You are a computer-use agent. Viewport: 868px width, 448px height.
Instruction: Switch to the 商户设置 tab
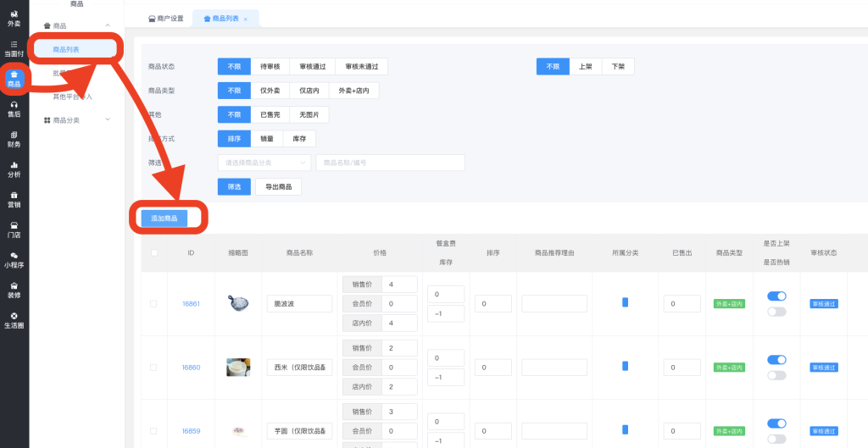tap(165, 19)
